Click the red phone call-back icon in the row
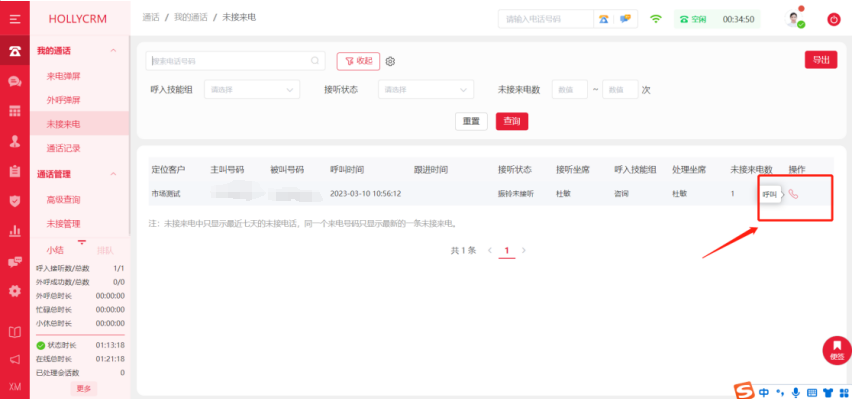 [793, 194]
